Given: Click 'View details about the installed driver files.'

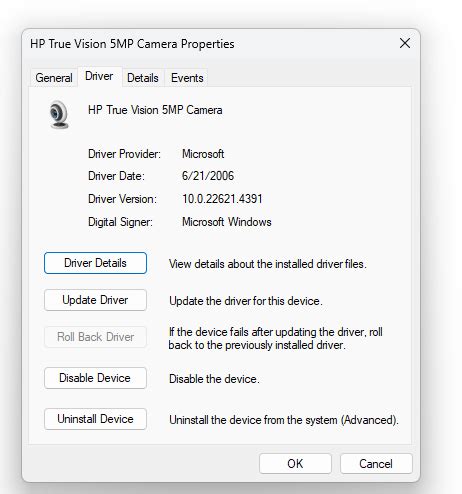Looking at the screenshot, I should point(268,264).
